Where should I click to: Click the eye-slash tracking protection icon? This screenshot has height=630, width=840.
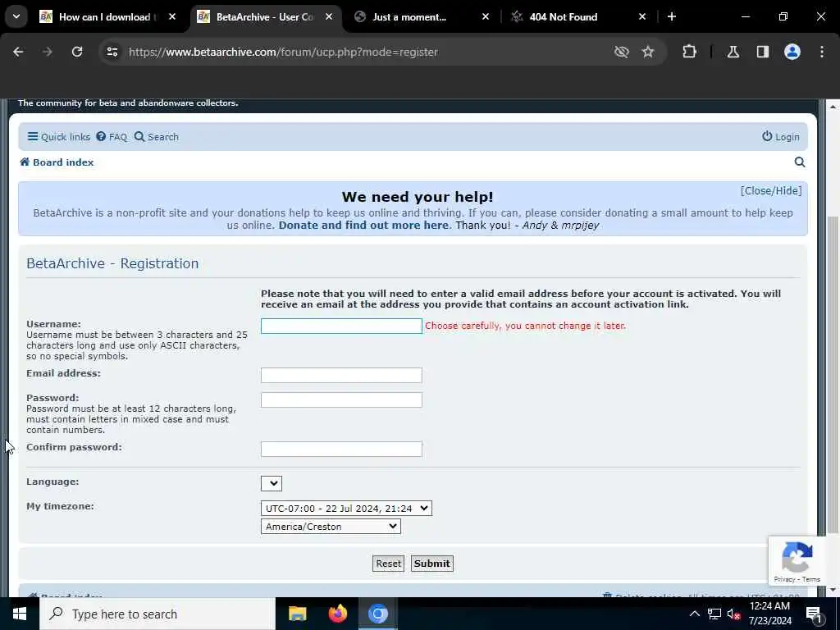pos(622,52)
